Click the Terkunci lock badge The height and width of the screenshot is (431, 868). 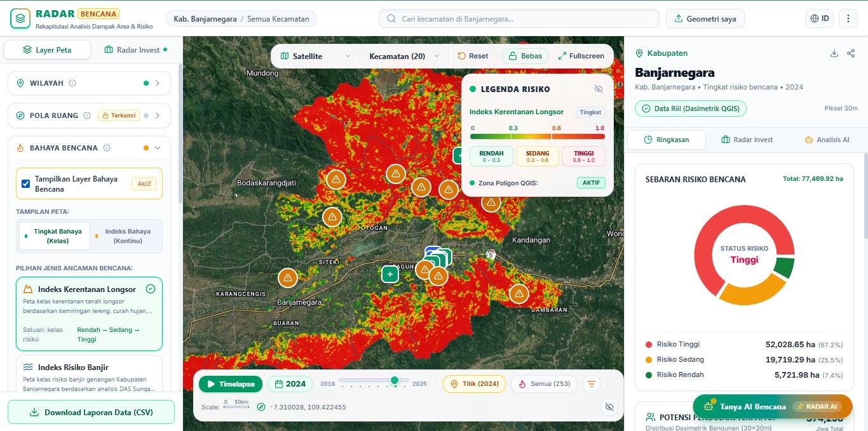click(118, 116)
